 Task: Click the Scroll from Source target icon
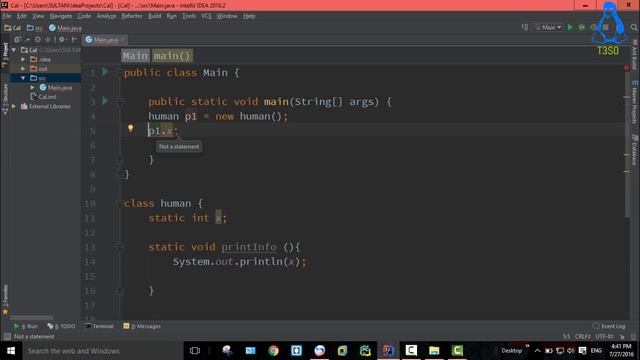pos(38,40)
